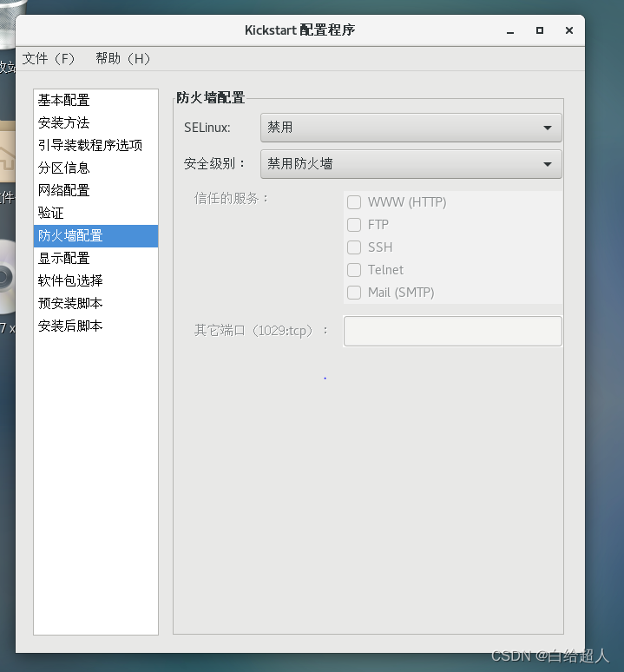The height and width of the screenshot is (672, 624).
Task: Toggle the FTP trusted service checkbox
Action: point(354,225)
